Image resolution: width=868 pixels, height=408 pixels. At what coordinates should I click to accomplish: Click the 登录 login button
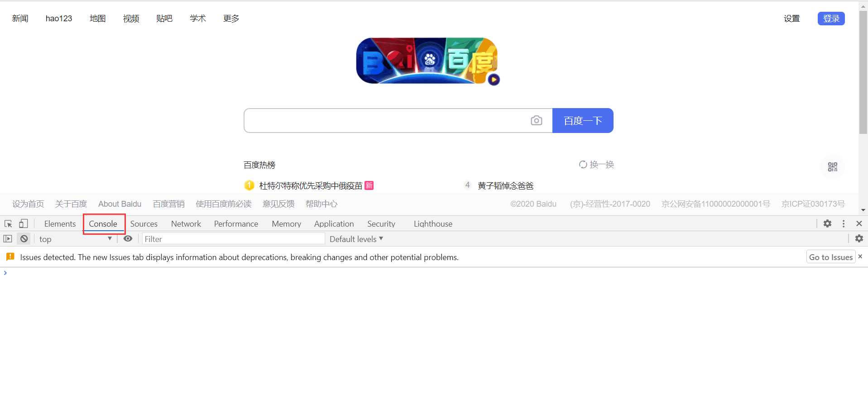(831, 19)
